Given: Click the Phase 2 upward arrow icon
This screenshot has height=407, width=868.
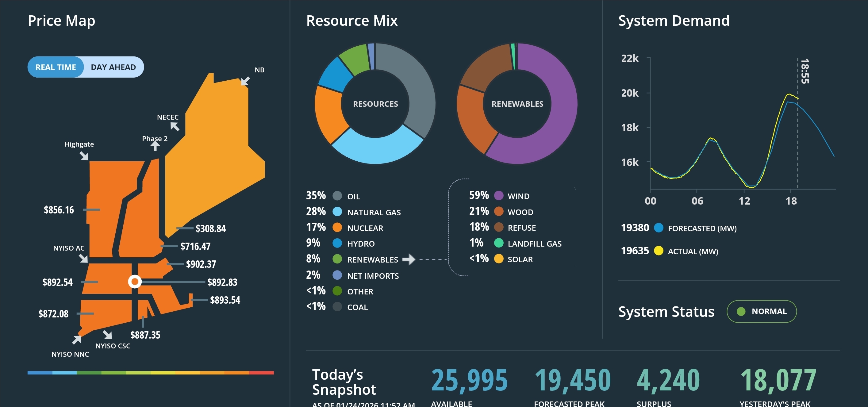Looking at the screenshot, I should pos(155,146).
